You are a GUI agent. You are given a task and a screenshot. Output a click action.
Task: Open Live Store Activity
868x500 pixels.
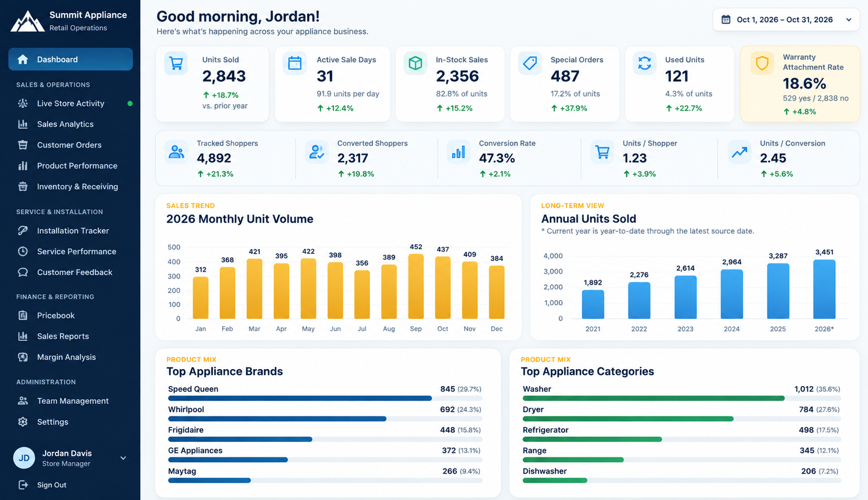[70, 103]
